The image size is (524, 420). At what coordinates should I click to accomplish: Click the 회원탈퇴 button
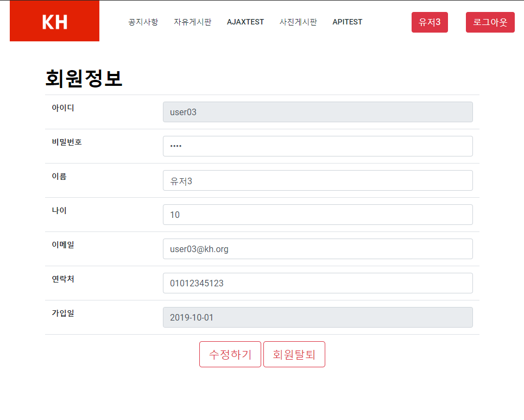294,354
